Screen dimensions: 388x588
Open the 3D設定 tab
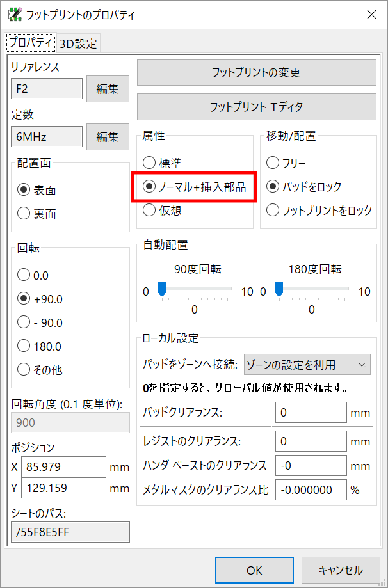point(78,44)
